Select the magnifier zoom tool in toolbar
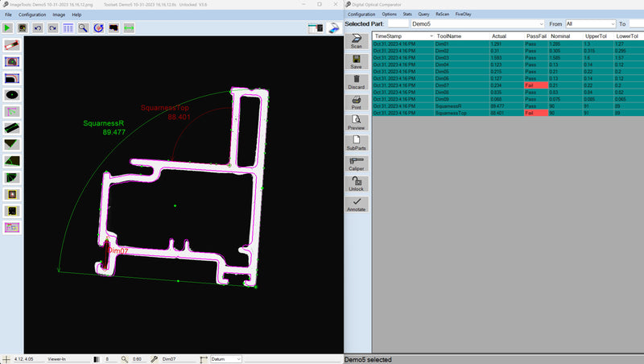 point(83,27)
